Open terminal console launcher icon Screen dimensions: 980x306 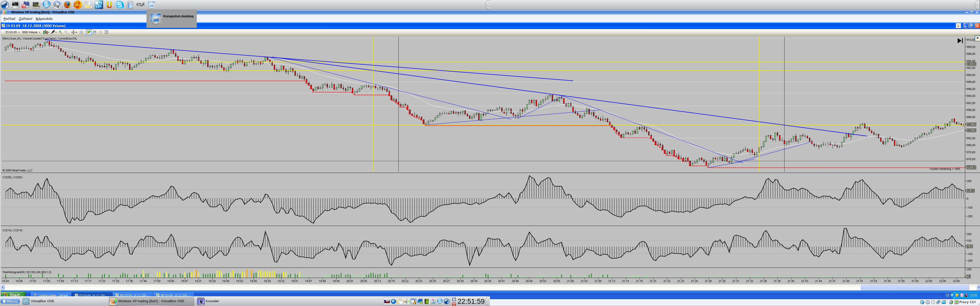(15, 5)
